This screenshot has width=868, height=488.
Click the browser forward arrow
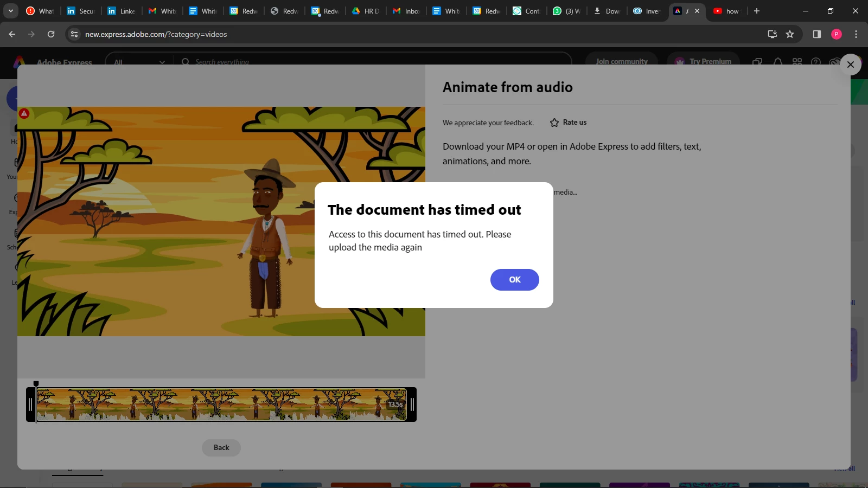point(31,34)
